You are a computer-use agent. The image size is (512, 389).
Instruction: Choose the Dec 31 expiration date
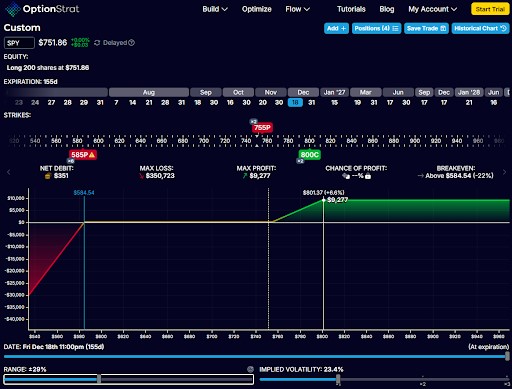pyautogui.click(x=312, y=102)
